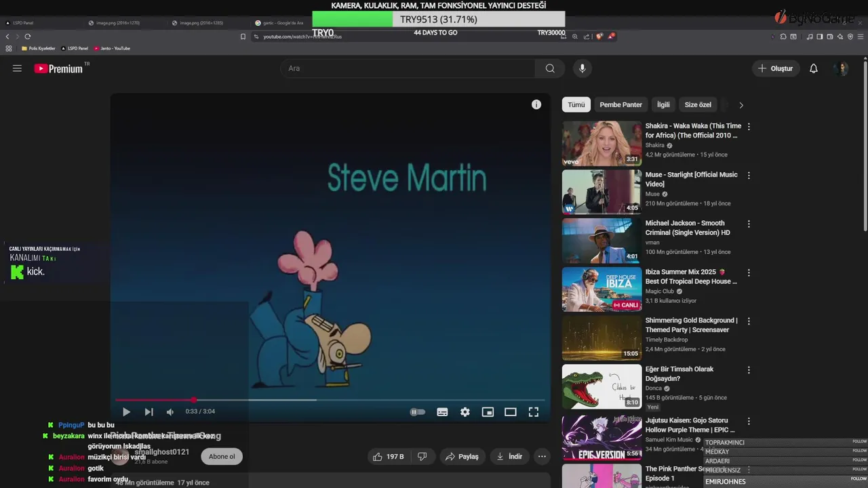The height and width of the screenshot is (488, 868).
Task: Download video with İndir button
Action: [x=509, y=457]
